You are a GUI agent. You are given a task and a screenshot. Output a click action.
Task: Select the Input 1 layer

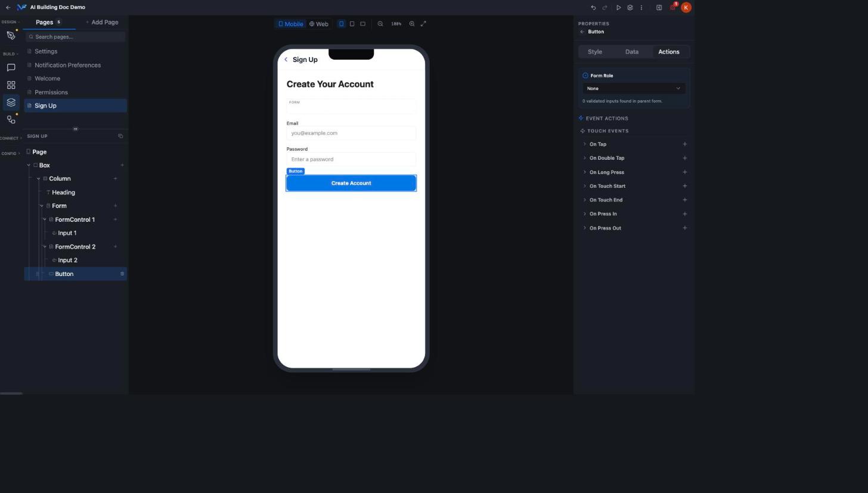point(67,233)
